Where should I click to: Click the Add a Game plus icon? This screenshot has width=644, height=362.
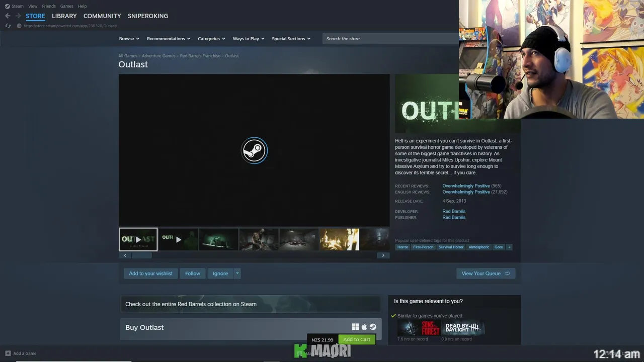pyautogui.click(x=8, y=353)
